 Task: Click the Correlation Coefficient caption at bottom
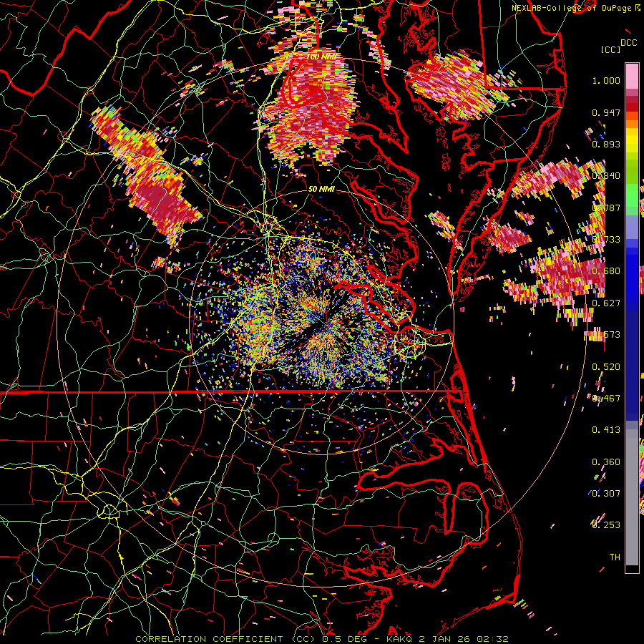tap(322, 639)
